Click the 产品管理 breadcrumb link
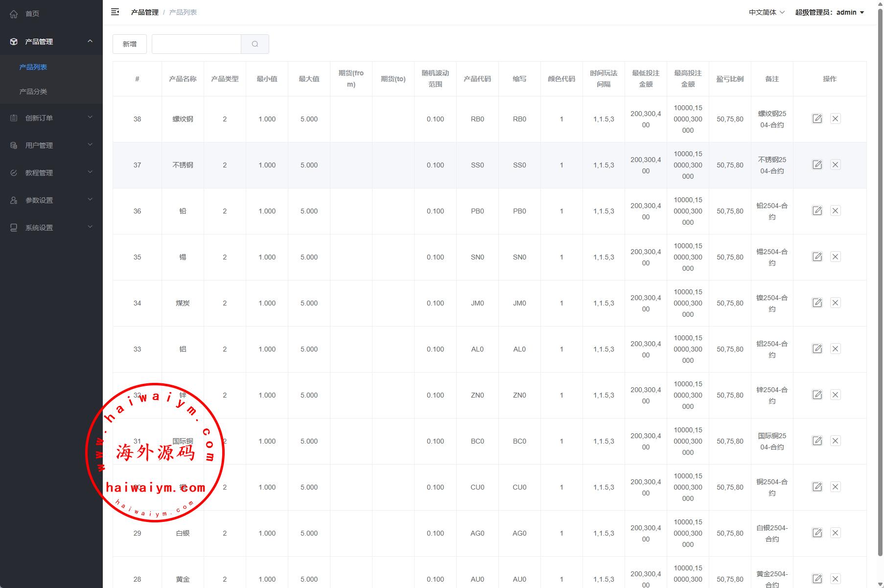Image resolution: width=884 pixels, height=588 pixels. tap(144, 12)
